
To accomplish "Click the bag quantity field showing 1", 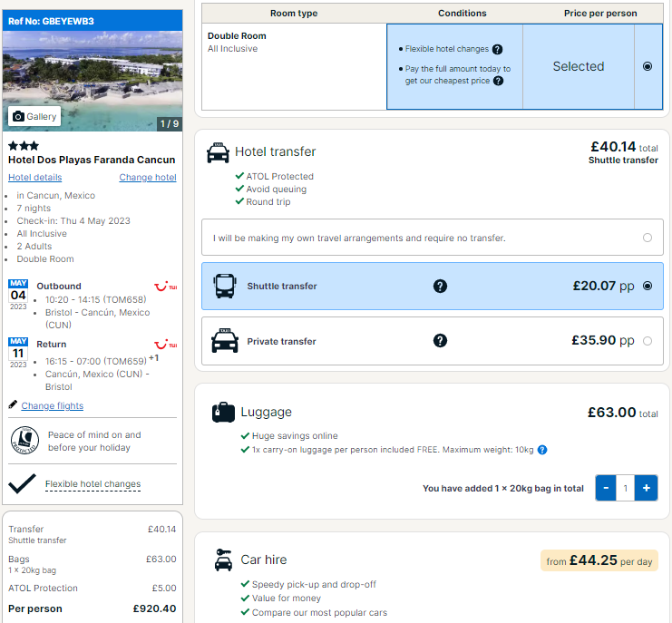I will [x=625, y=488].
